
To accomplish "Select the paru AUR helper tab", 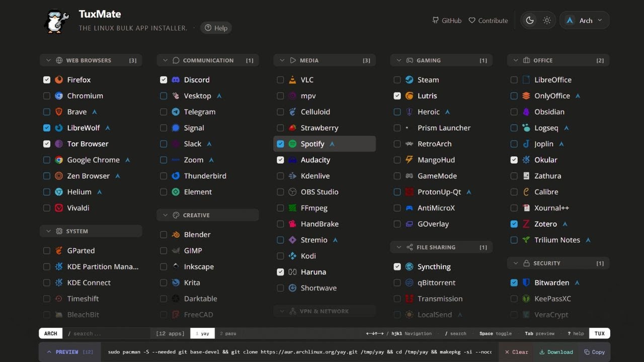I will click(228, 333).
